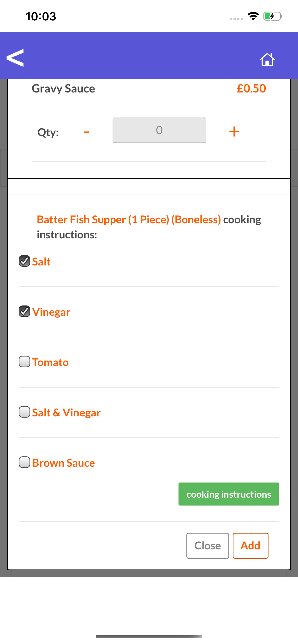Viewport: 298px width, 644px height.
Task: Select the Brown Sauce label text
Action: [64, 463]
